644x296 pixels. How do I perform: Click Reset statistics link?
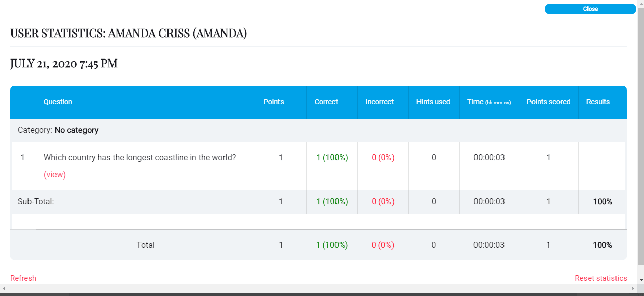click(601, 278)
